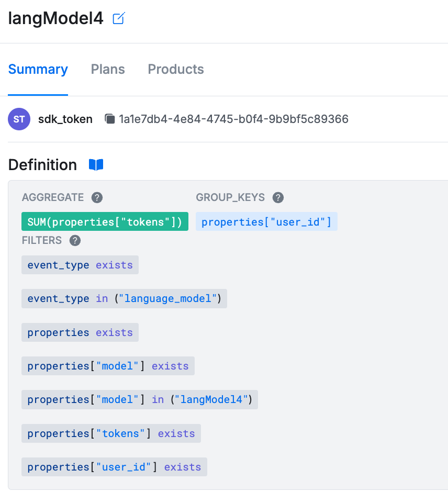Click the event_type in language_model filter
The width and height of the screenshot is (448, 492).
[x=124, y=298]
